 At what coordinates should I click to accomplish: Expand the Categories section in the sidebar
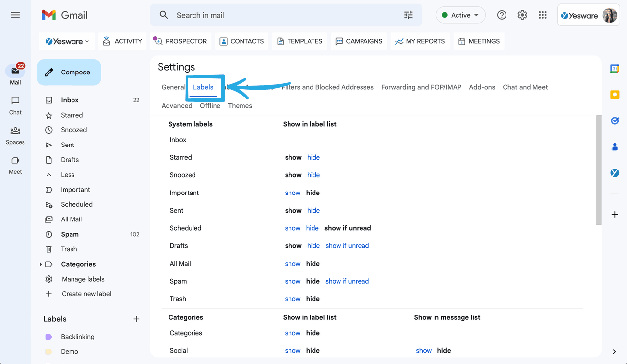point(41,264)
